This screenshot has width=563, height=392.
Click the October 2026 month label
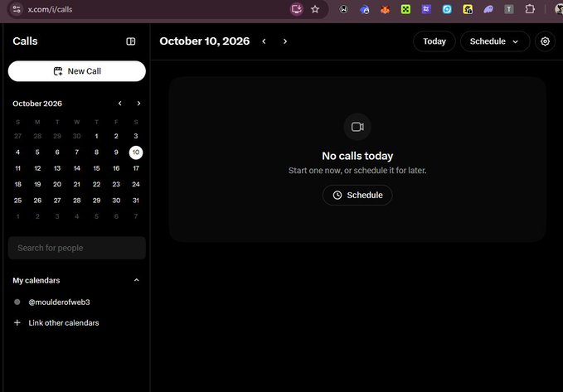coord(37,104)
